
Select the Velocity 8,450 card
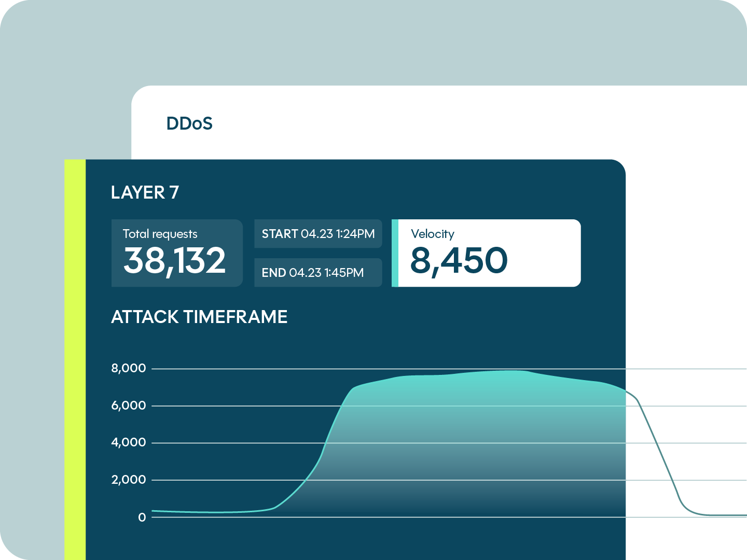(486, 253)
